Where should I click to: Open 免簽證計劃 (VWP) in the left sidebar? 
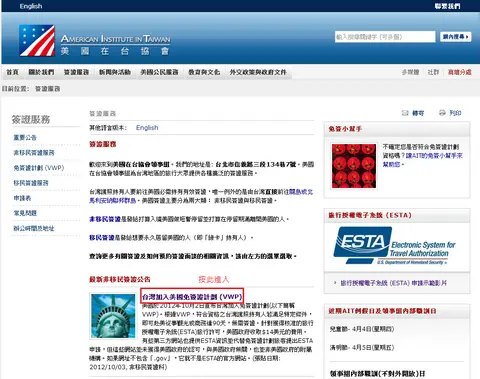tap(39, 168)
